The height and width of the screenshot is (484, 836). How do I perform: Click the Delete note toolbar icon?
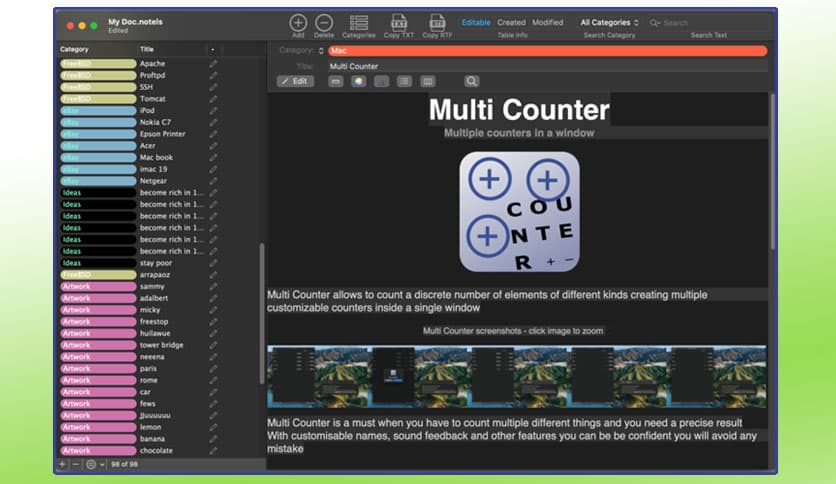coord(324,22)
